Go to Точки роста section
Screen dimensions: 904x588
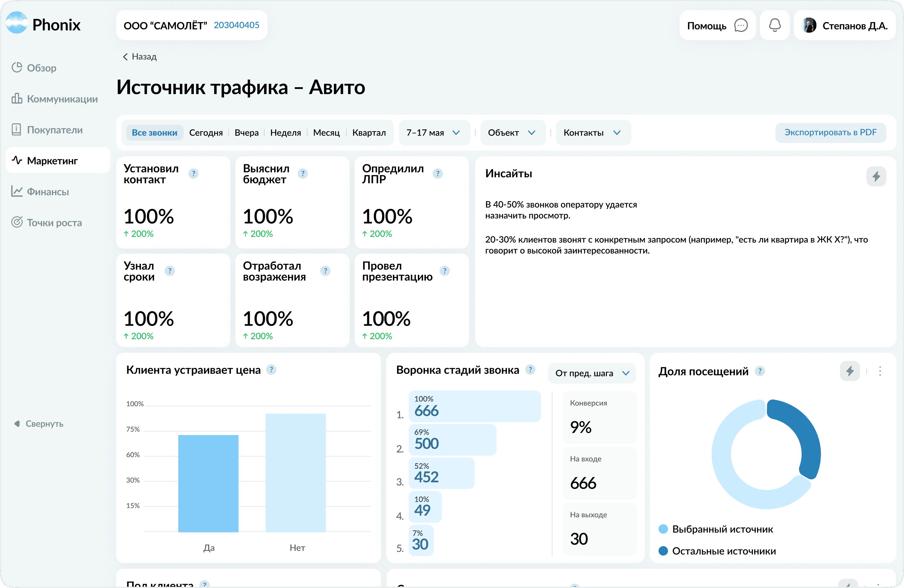[x=54, y=223]
